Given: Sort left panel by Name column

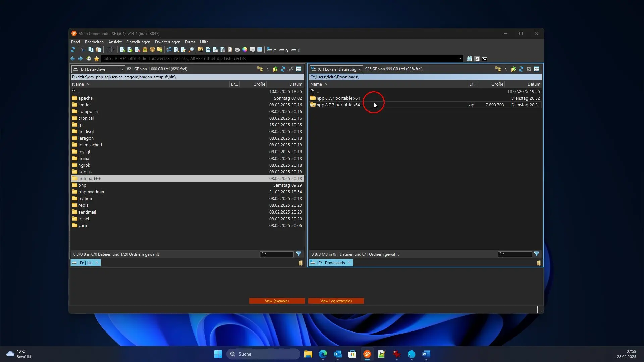Looking at the screenshot, I should click(x=150, y=84).
